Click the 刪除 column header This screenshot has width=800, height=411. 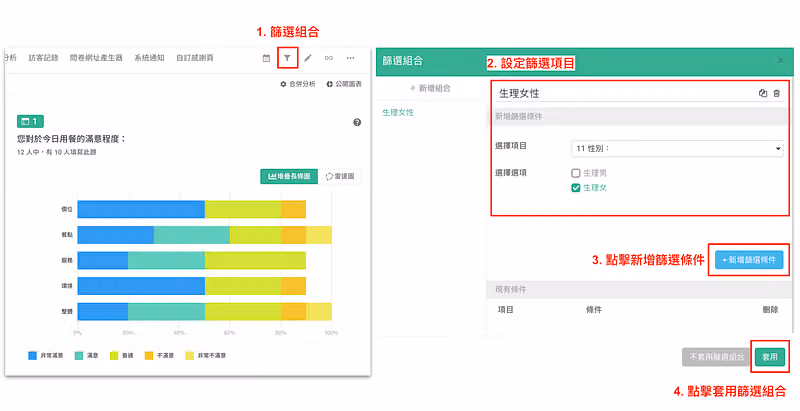[770, 310]
